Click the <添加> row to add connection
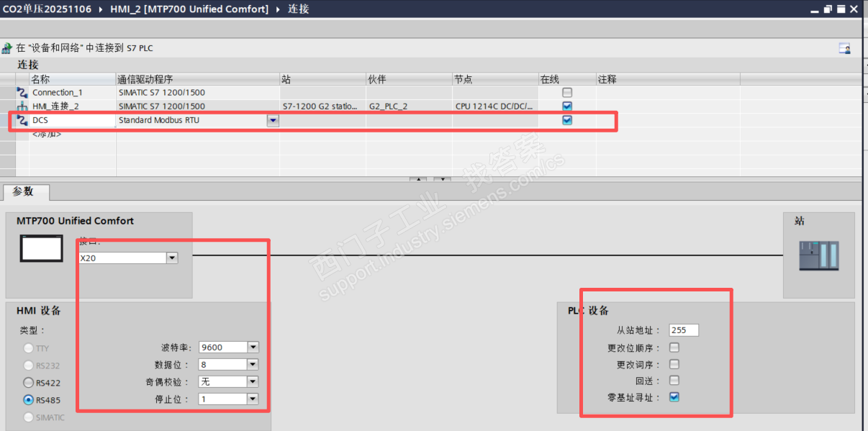The height and width of the screenshot is (431, 868). [47, 134]
